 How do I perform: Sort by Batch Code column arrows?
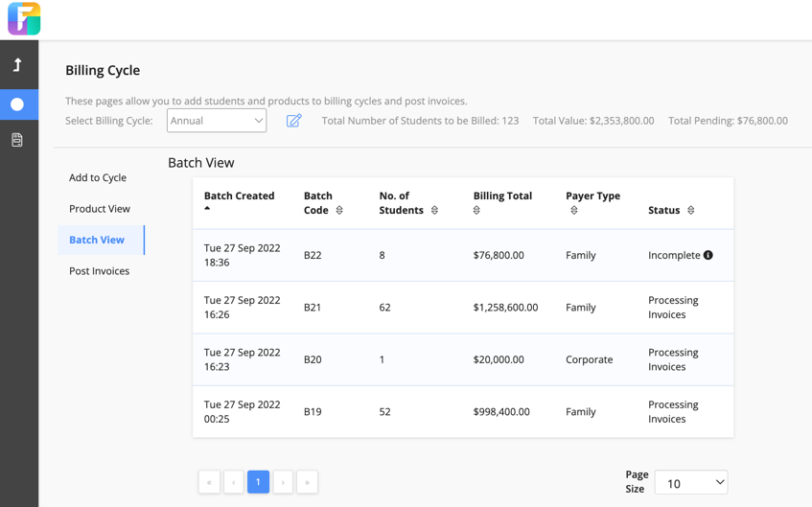click(x=339, y=210)
